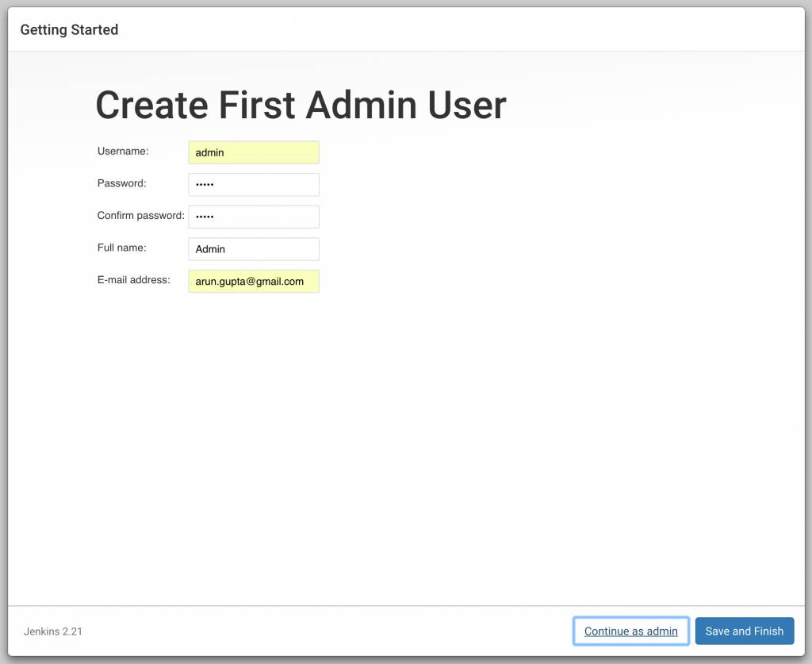The height and width of the screenshot is (664, 812).
Task: Edit the E-mail address field
Action: (254, 282)
